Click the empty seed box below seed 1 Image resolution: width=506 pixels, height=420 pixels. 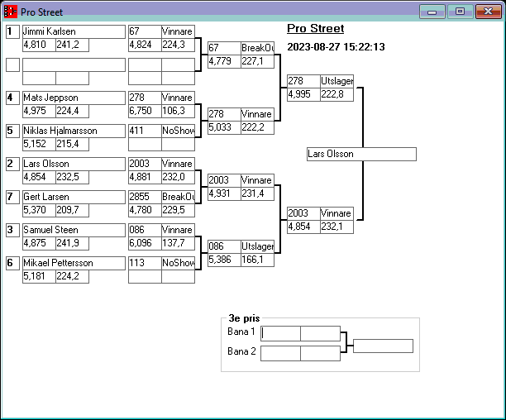[12, 64]
